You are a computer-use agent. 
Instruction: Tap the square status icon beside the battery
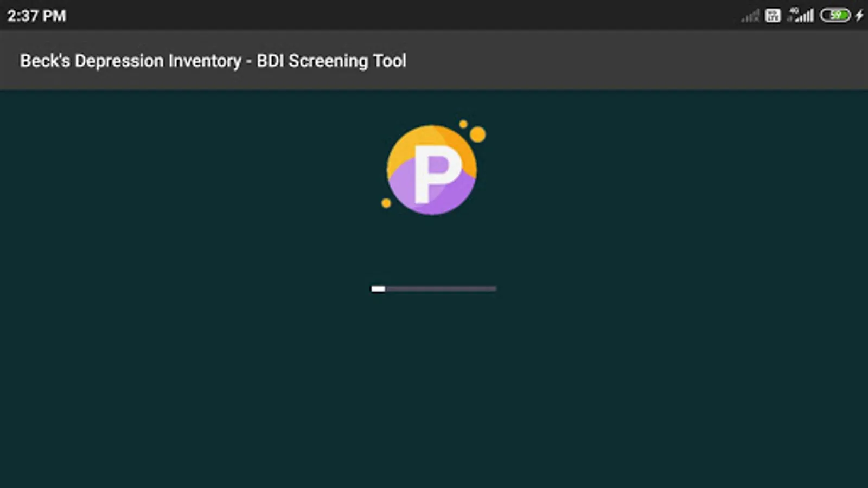click(x=773, y=16)
